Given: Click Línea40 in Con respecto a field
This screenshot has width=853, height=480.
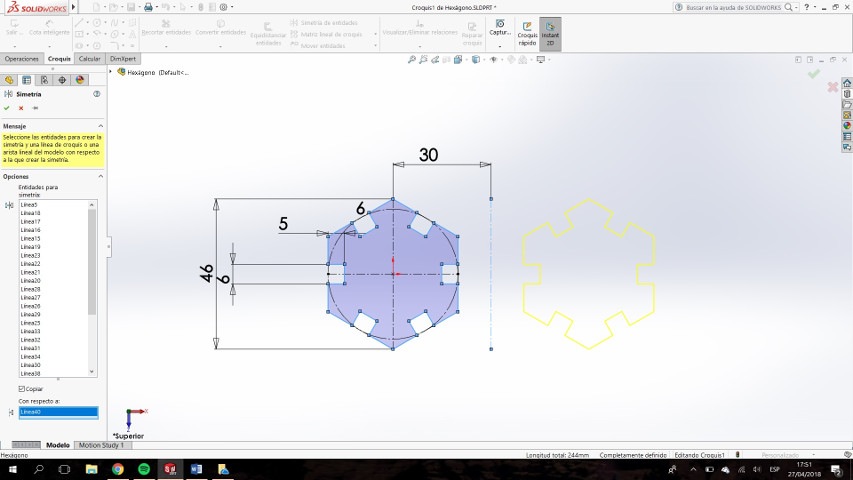Looking at the screenshot, I should (58, 413).
